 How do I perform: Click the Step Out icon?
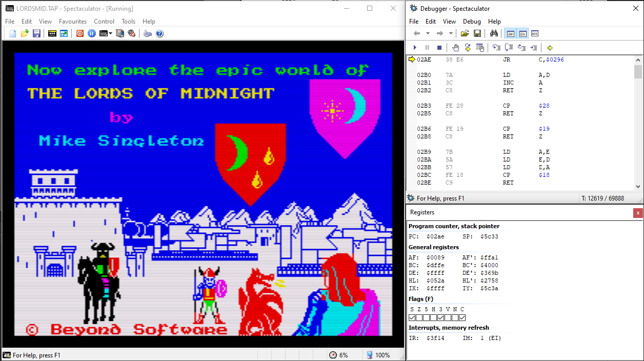point(521,48)
